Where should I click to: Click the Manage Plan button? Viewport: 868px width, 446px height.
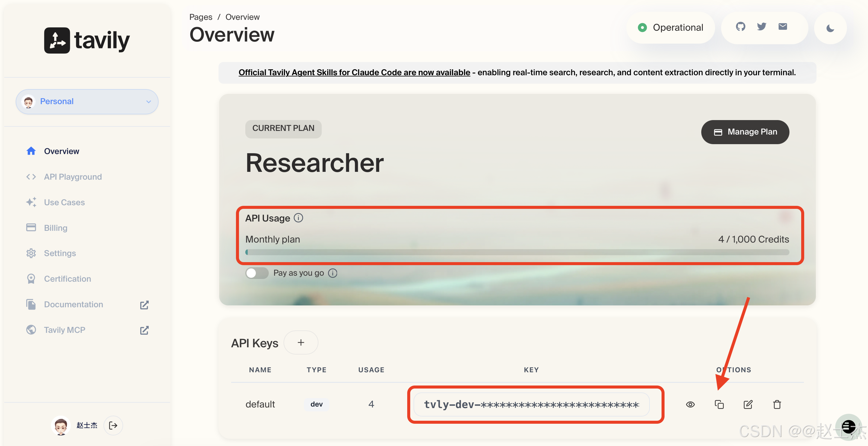(745, 132)
